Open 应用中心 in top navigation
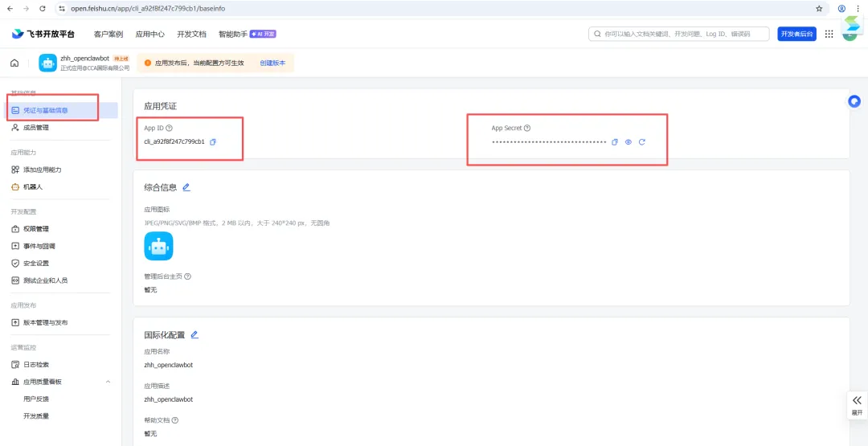Screen dimensions: 868x446 pos(150,34)
